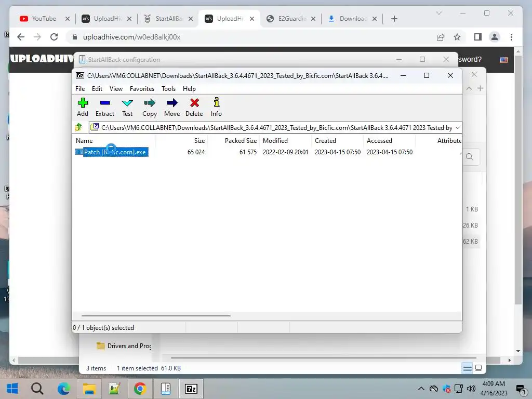Viewport: 532px width, 399px height.
Task: Switch Explorer to large icons view
Action: pyautogui.click(x=478, y=368)
